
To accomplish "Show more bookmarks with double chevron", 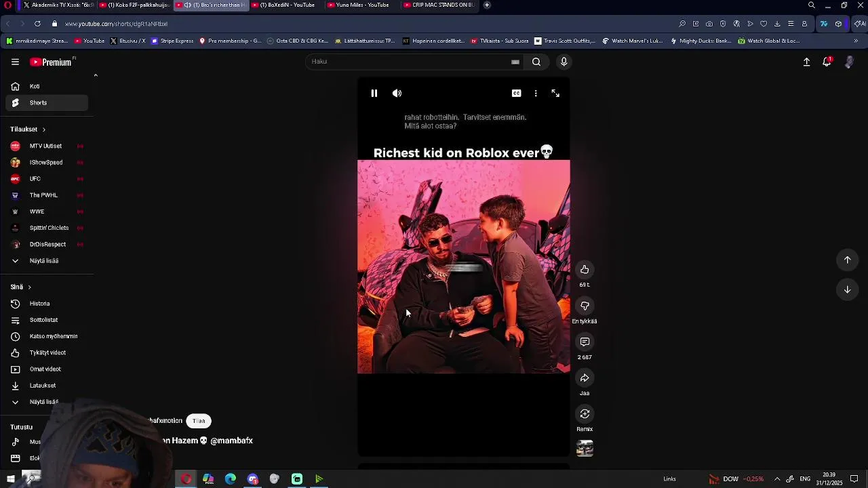I will click(856, 41).
